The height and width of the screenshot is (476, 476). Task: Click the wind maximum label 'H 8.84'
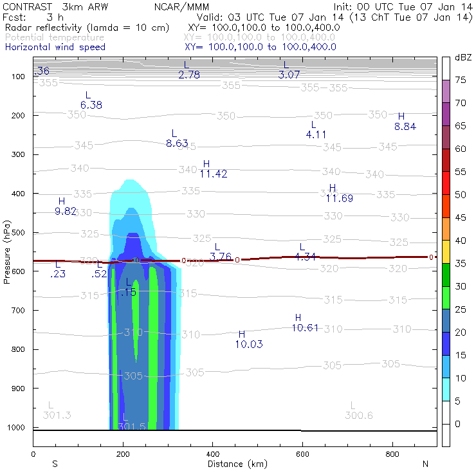click(x=405, y=122)
